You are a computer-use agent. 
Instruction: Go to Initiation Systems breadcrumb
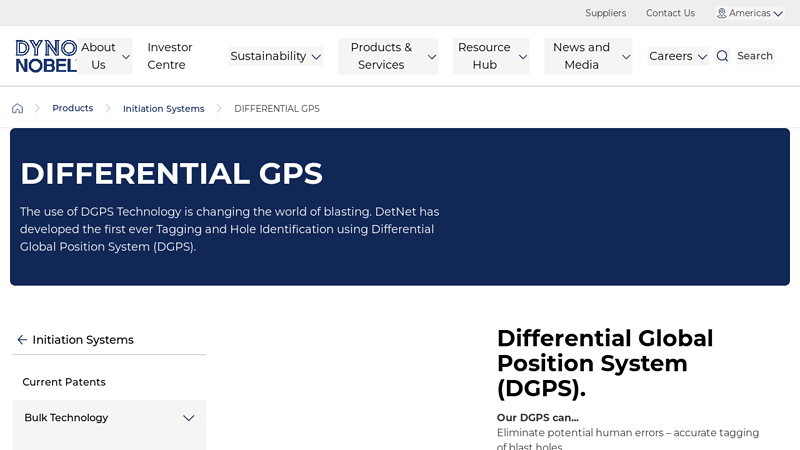point(163,109)
